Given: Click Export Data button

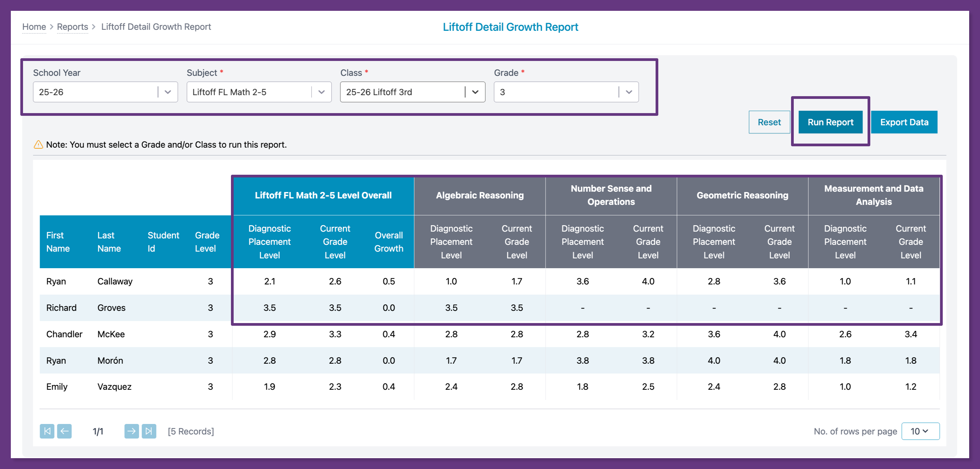Looking at the screenshot, I should pos(904,122).
